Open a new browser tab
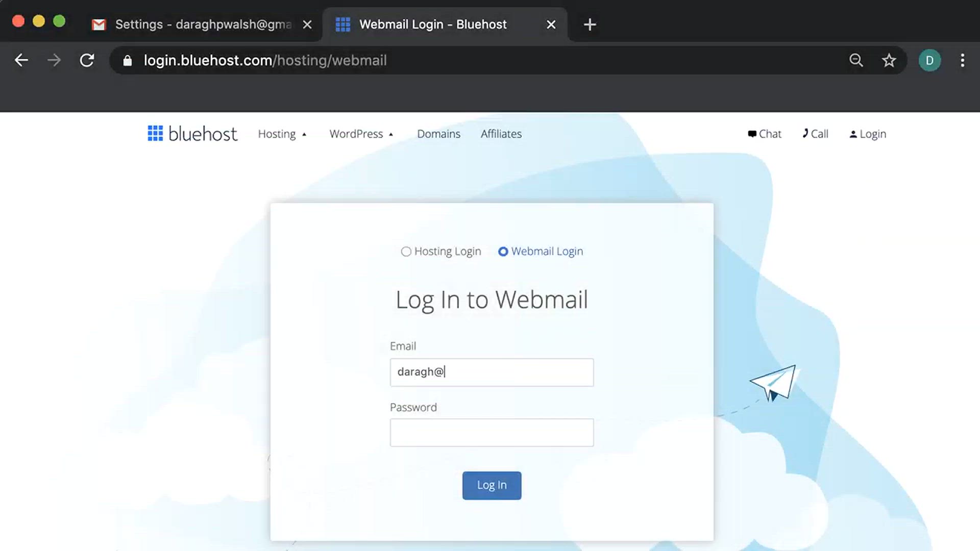 (590, 24)
